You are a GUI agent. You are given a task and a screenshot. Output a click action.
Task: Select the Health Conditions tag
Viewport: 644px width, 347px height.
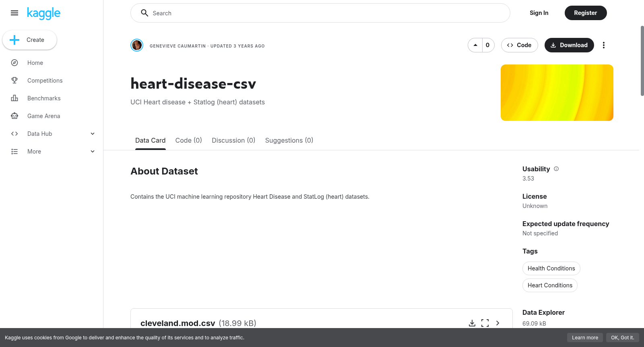[551, 268]
